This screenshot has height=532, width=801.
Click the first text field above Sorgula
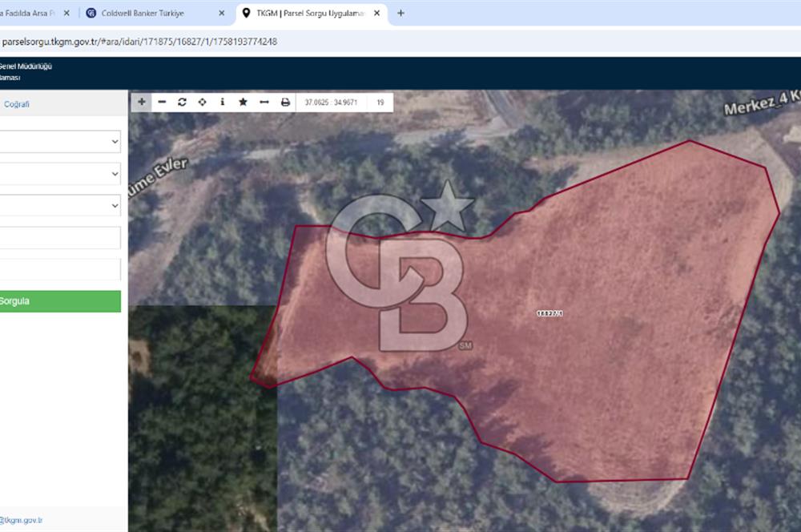pos(60,238)
